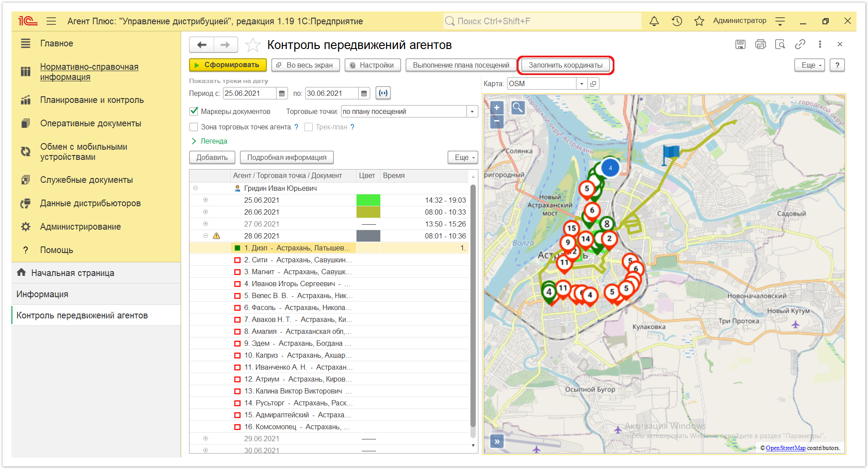Click the online tracking signal icon
Viewport: 868px width, 469px height.
coord(383,93)
